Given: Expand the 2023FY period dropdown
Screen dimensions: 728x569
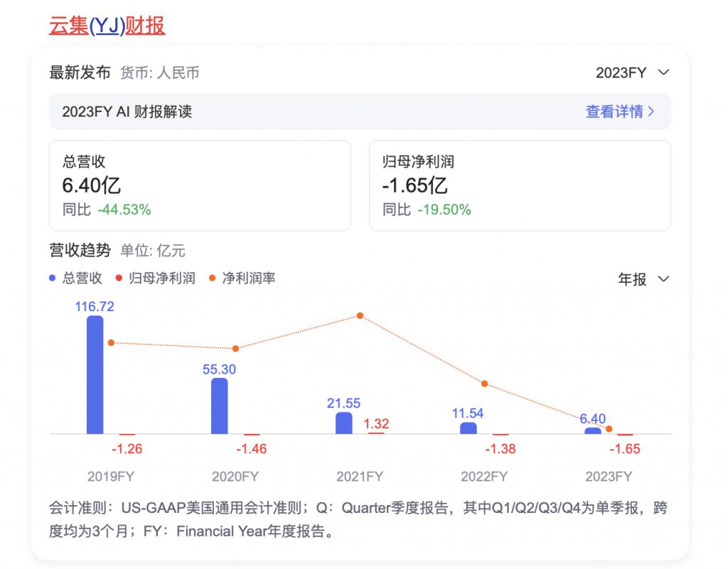Looking at the screenshot, I should (x=632, y=72).
